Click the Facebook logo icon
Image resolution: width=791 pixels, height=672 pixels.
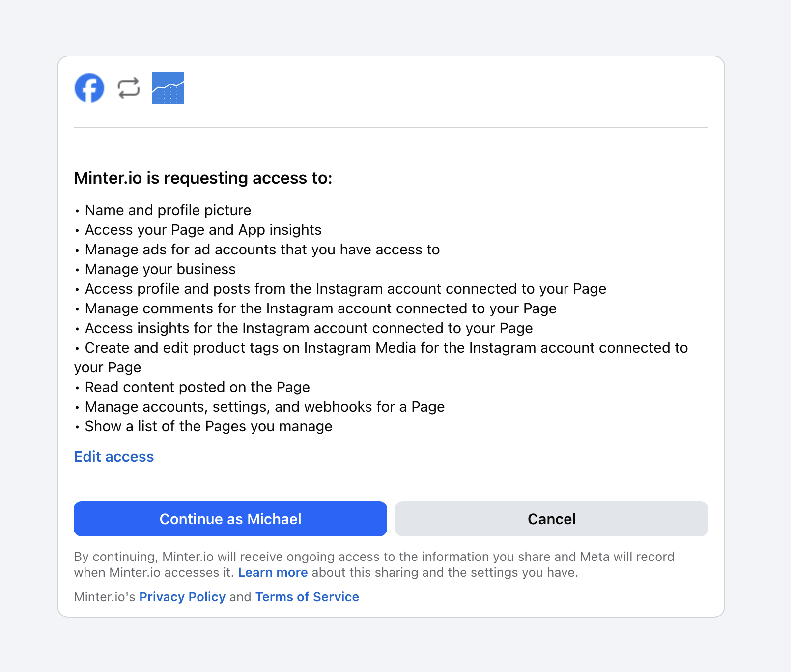(89, 88)
